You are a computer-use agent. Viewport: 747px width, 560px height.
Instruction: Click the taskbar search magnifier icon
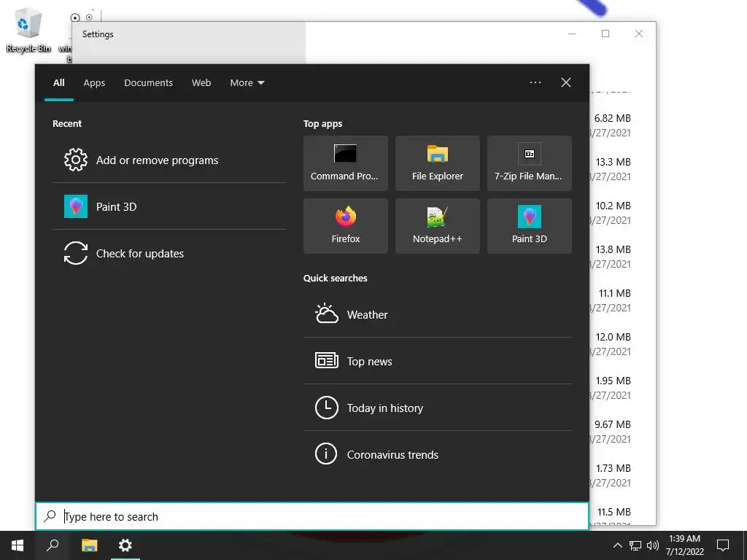[53, 545]
